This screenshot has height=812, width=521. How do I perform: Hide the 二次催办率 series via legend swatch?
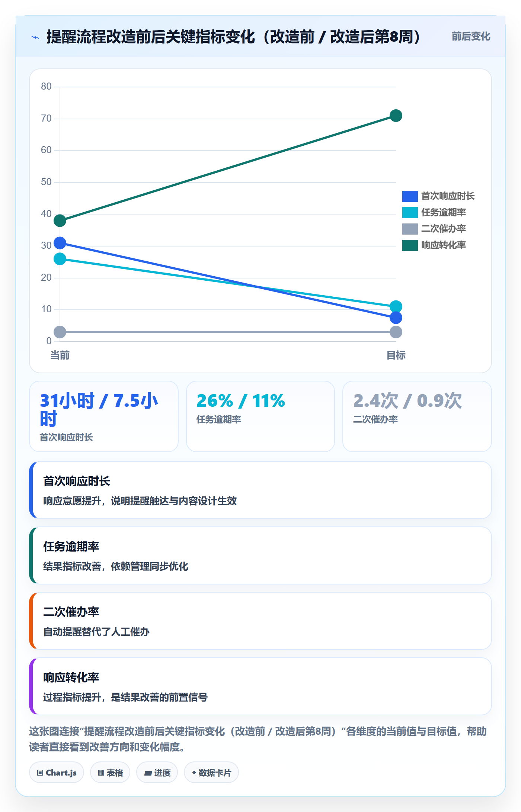click(410, 229)
